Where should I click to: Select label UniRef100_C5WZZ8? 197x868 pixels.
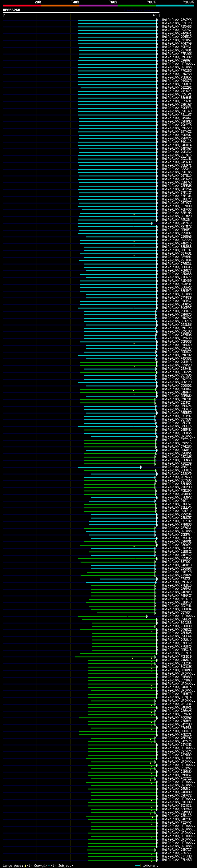177,128
